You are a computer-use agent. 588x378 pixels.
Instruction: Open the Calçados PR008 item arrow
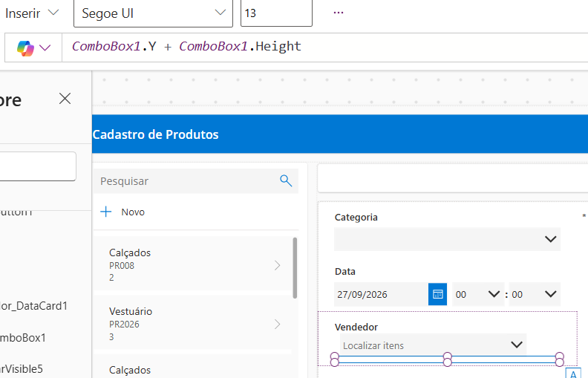(277, 265)
